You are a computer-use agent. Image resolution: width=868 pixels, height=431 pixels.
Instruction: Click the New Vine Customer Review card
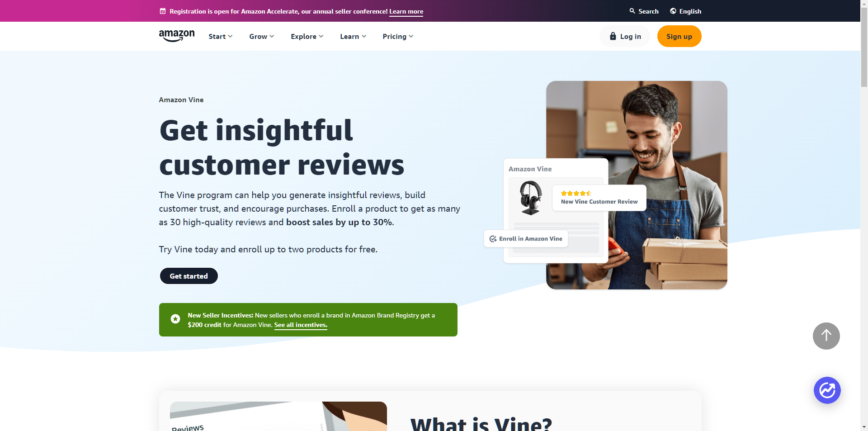tap(599, 198)
